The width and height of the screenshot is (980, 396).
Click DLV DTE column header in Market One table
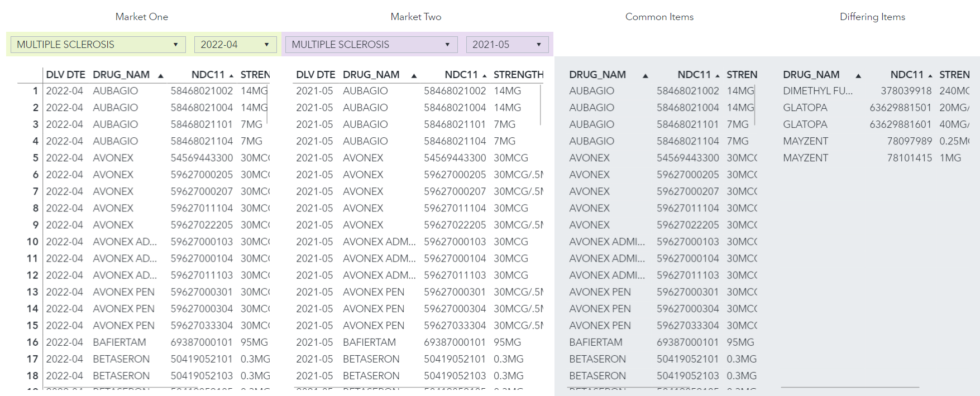pos(65,75)
